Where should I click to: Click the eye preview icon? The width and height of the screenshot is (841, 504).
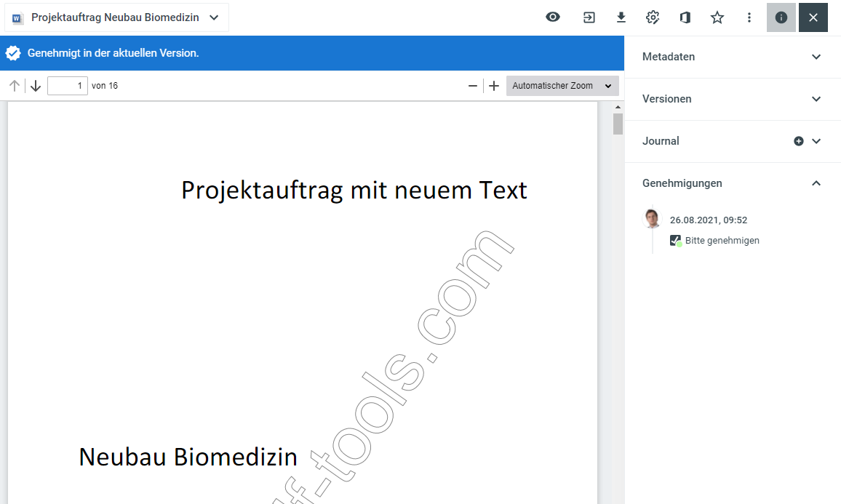click(553, 17)
